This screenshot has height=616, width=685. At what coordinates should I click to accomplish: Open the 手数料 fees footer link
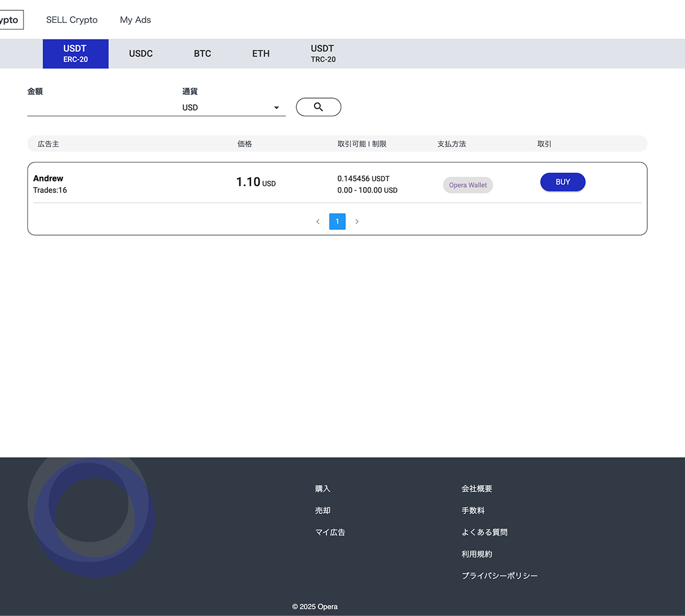click(473, 510)
